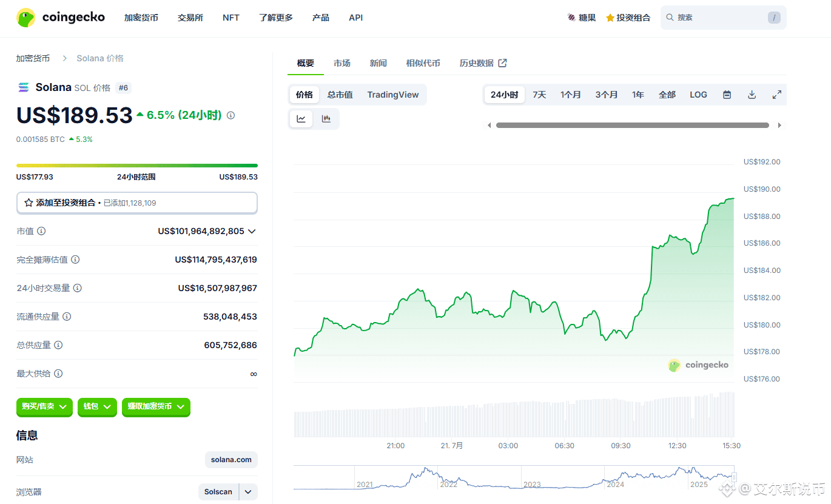Click the price chart line near 12:30
831x504 pixels.
[x=678, y=238]
